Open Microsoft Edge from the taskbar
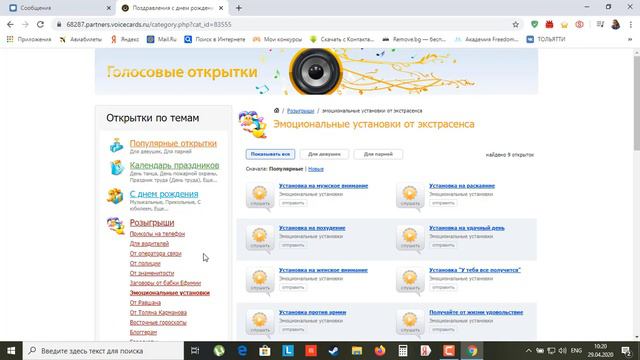 pos(242,351)
